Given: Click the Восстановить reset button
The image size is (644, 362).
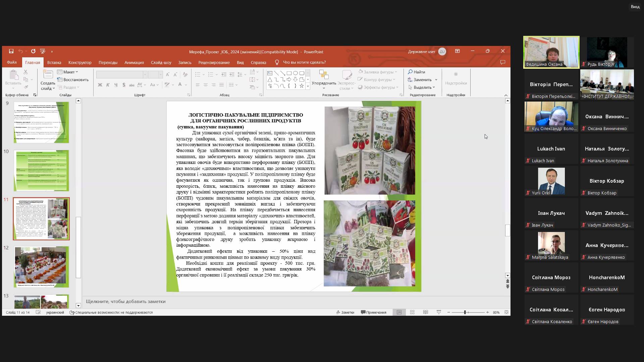Looking at the screenshot, I should pos(73,79).
